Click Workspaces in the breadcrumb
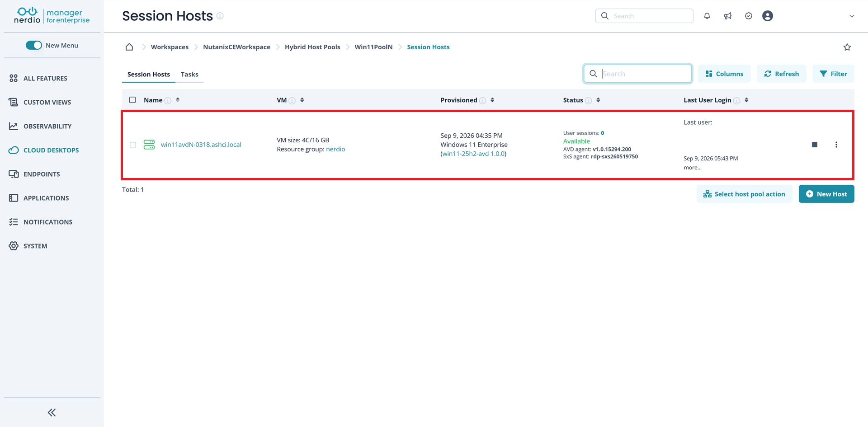Viewport: 868px width, 427px height. pyautogui.click(x=170, y=47)
